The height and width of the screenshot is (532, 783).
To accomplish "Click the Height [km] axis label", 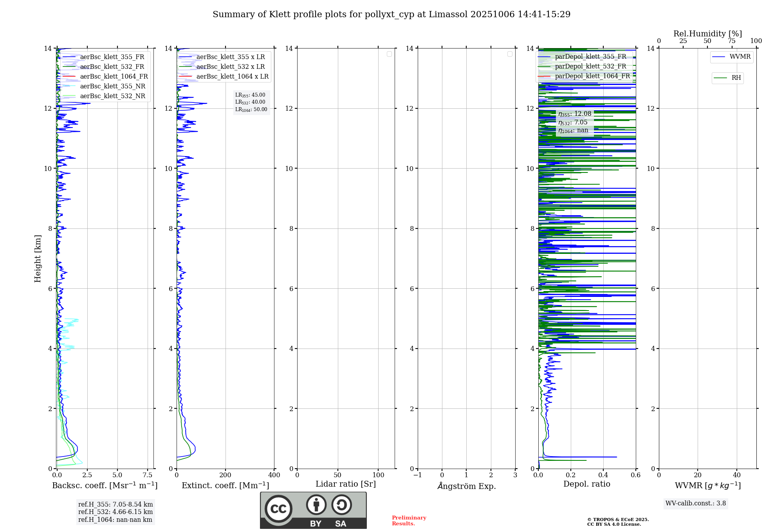I will [x=38, y=258].
